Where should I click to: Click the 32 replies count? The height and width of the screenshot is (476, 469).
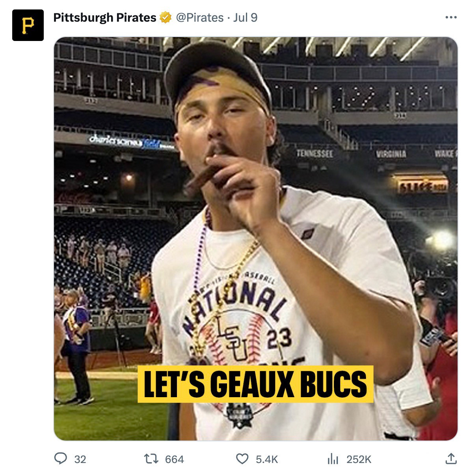80,459
